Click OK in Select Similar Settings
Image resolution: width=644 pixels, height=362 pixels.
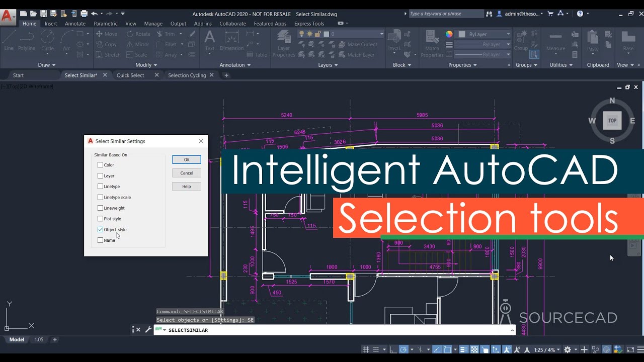pos(187,159)
